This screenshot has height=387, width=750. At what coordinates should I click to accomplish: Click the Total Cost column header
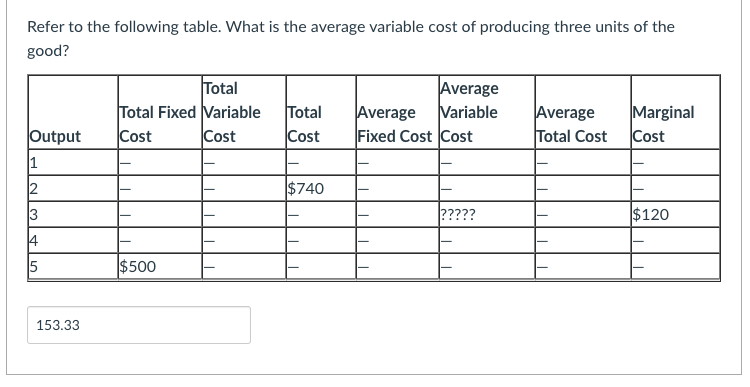(321, 112)
